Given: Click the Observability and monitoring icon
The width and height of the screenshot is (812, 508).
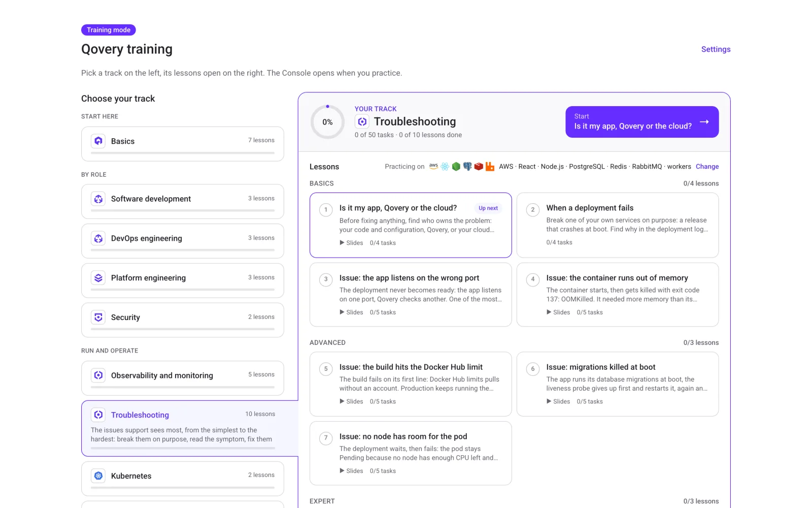Looking at the screenshot, I should (98, 375).
